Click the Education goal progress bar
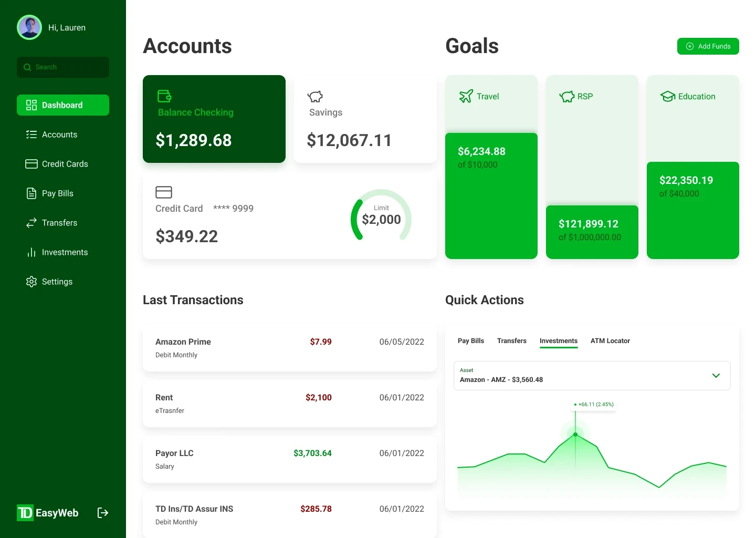The image size is (756, 538). click(x=693, y=210)
